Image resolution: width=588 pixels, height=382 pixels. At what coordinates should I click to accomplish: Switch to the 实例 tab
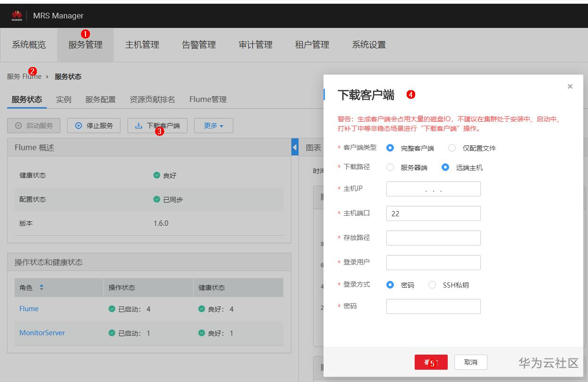tap(64, 99)
